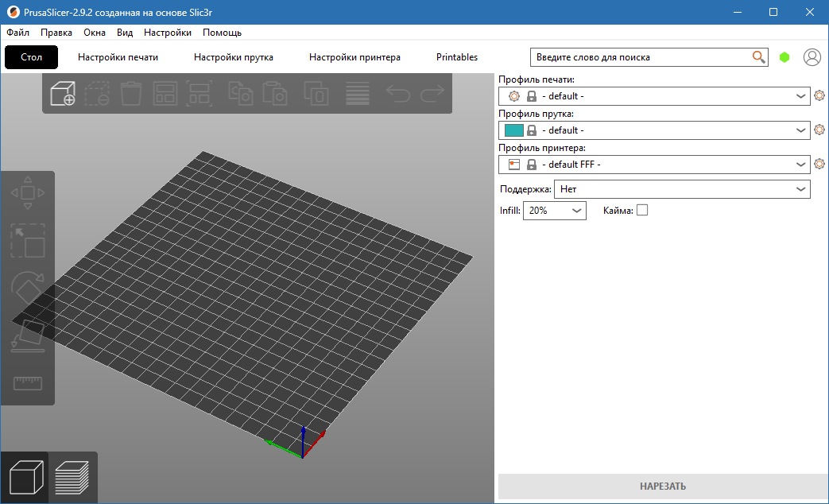Minimize the PrusaSlicer window
Viewport: 829px width, 504px height.
point(738,12)
